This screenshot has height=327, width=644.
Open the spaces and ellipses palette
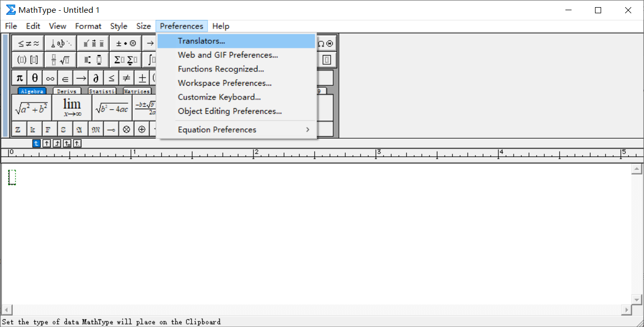pos(60,43)
